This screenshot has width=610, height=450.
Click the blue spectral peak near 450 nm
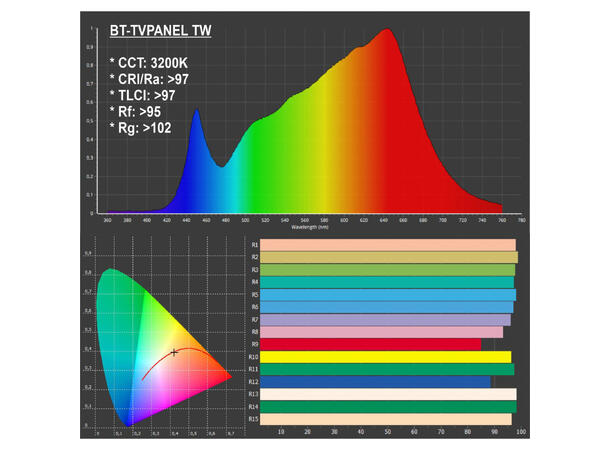pos(196,111)
